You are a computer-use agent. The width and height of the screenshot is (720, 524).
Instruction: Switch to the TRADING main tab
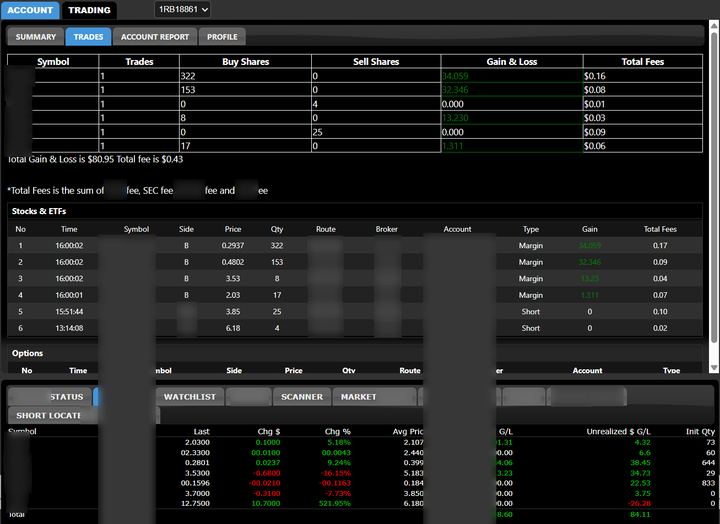[x=89, y=10]
